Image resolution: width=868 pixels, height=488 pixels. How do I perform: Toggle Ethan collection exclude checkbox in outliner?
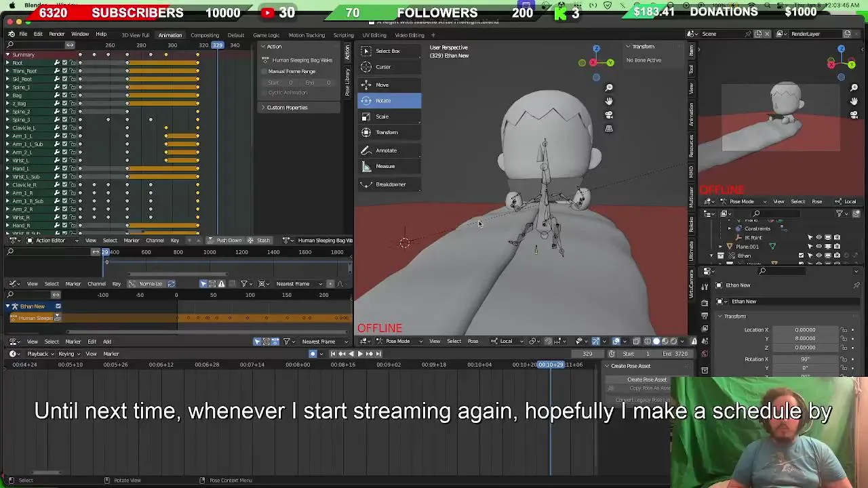pos(801,256)
